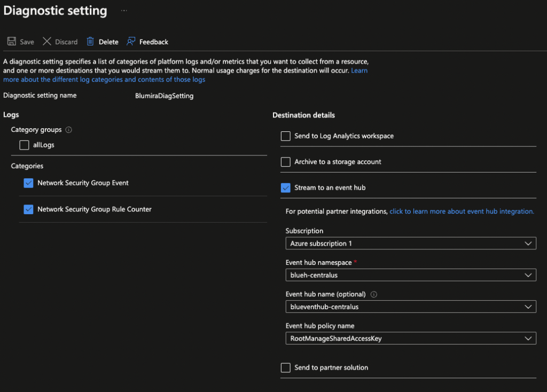
Task: Uncheck Network Security Group Event
Action: tap(28, 183)
